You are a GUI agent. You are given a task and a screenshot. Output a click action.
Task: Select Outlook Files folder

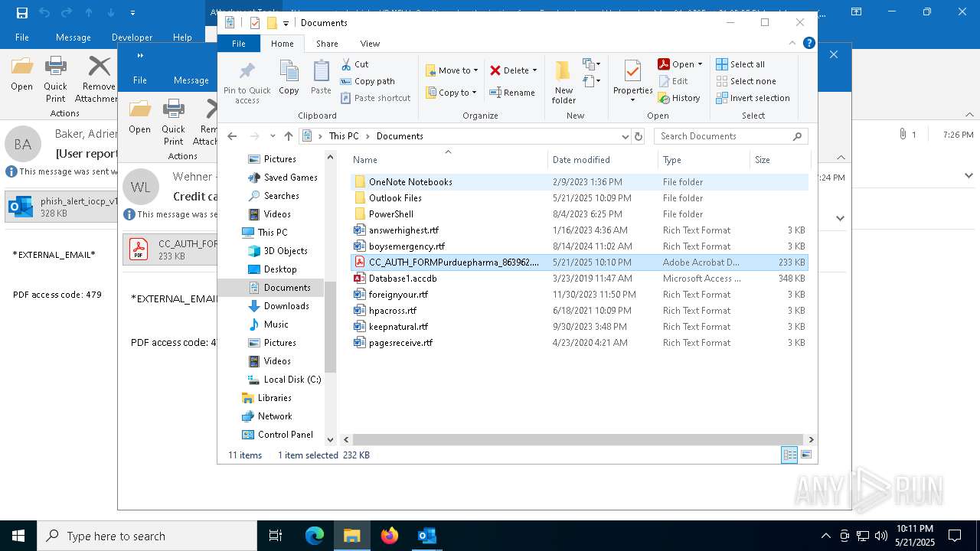pos(579,198)
